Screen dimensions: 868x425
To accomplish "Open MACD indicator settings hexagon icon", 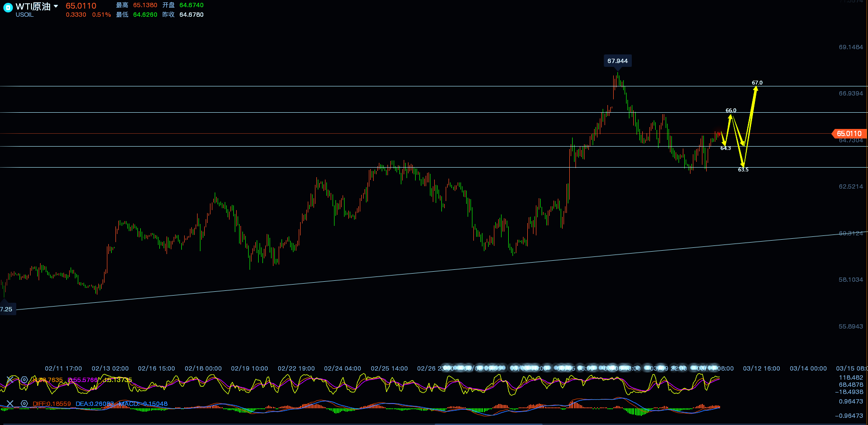I will pos(24,404).
